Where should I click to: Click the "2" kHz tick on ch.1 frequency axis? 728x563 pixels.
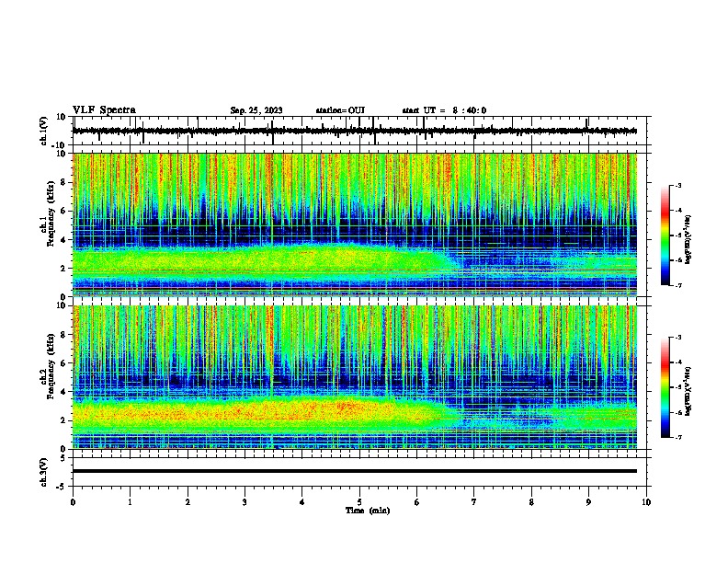pyautogui.click(x=63, y=269)
